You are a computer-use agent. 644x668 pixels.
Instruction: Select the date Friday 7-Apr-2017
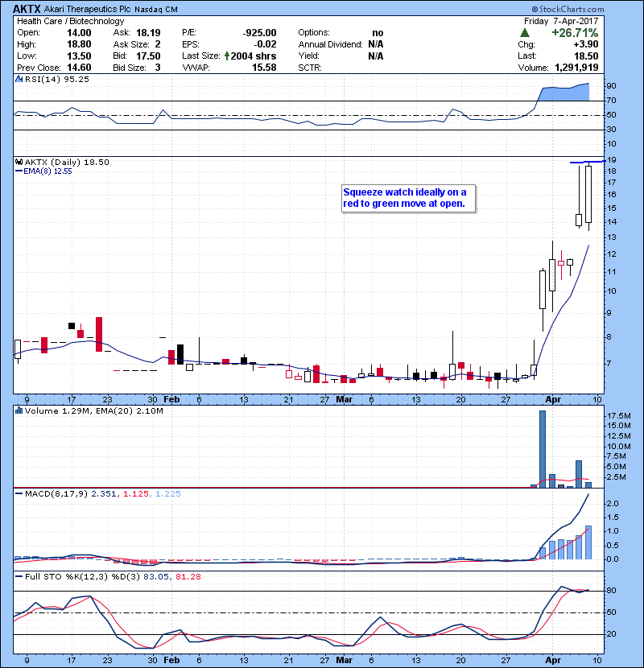coord(561,21)
